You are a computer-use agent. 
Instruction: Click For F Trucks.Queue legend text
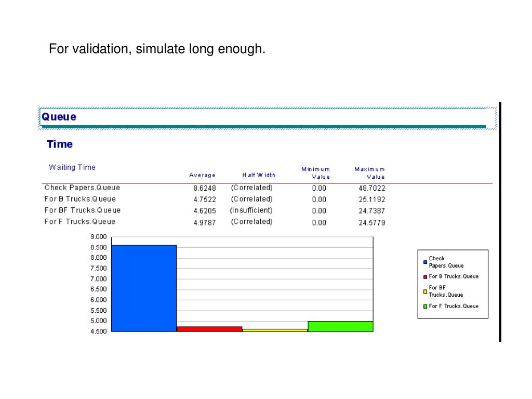454,306
